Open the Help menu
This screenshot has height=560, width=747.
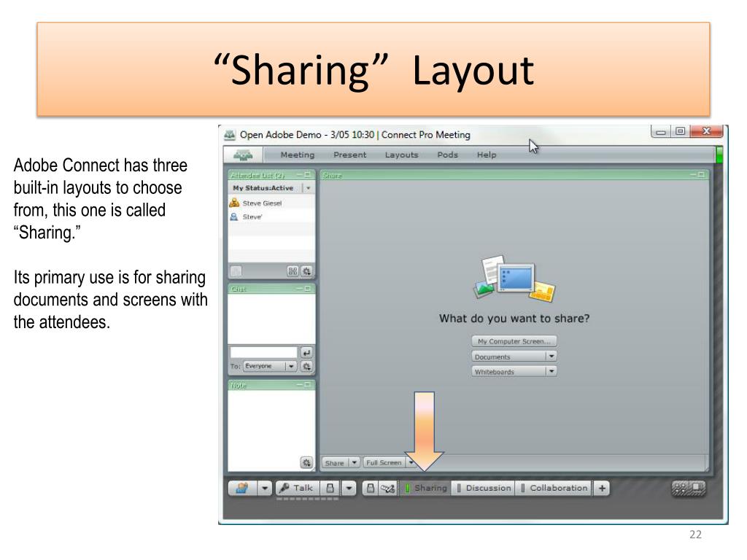(487, 155)
